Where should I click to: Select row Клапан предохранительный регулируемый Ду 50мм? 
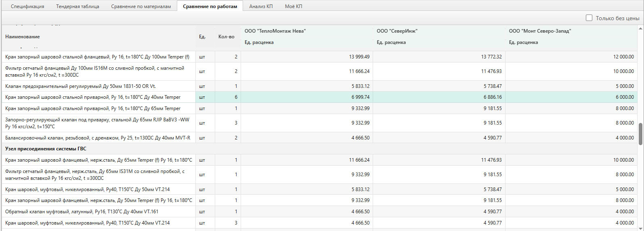(319, 86)
